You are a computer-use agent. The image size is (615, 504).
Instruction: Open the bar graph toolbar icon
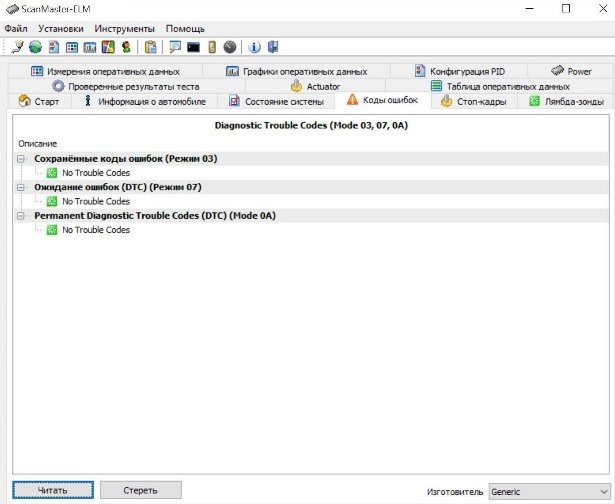point(90,47)
